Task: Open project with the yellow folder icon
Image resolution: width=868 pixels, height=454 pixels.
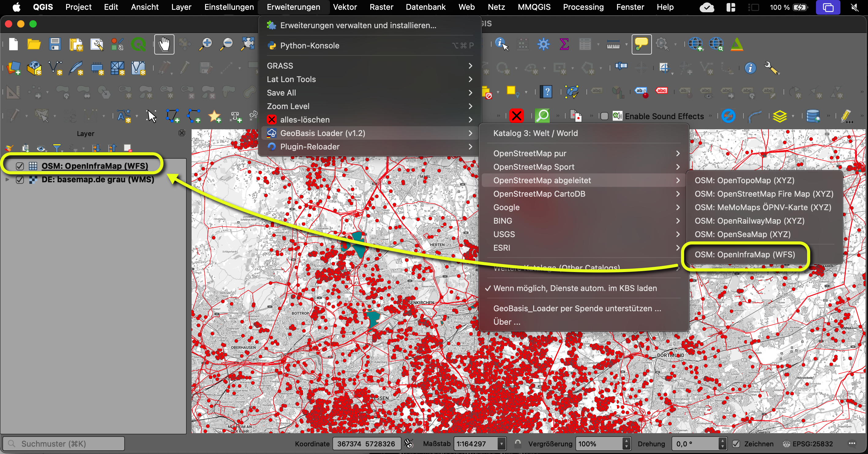Action: tap(34, 44)
